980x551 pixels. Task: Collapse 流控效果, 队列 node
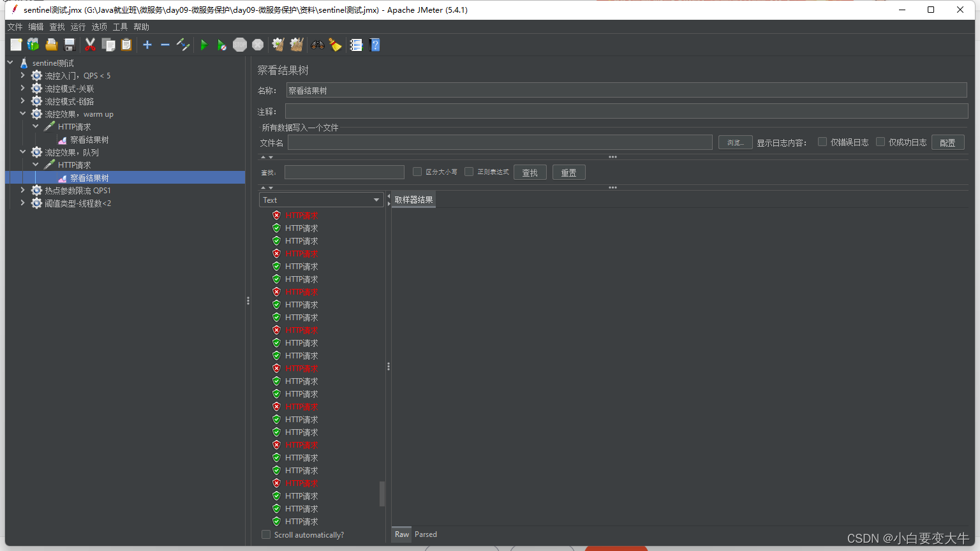coord(23,152)
